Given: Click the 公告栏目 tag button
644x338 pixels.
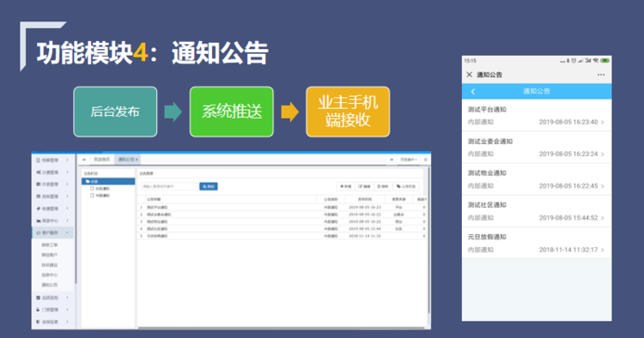Looking at the screenshot, I should point(406,186).
